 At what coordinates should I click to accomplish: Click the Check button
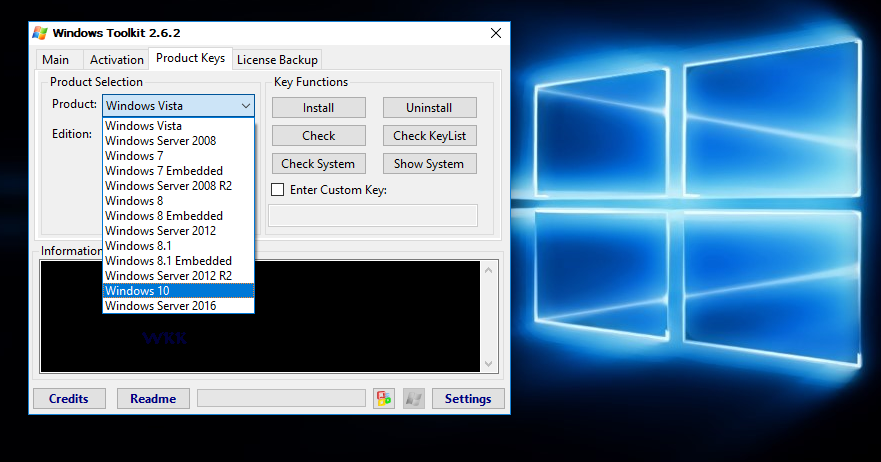[x=319, y=135]
